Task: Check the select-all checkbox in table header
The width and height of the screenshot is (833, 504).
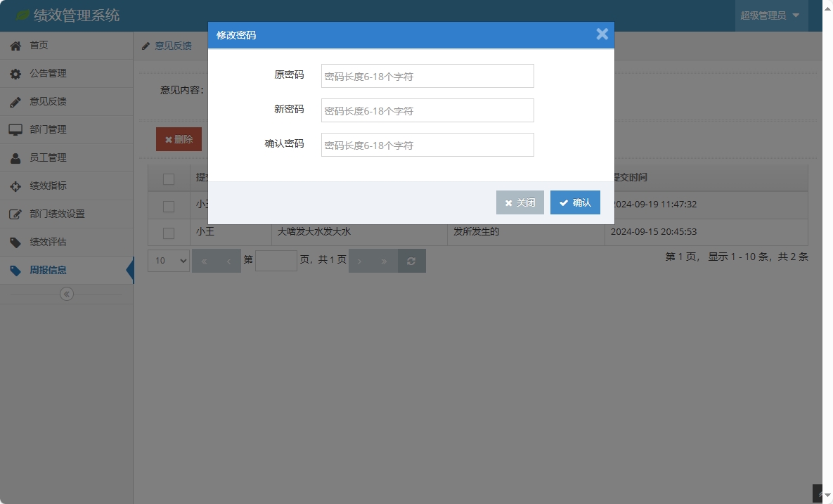Action: [169, 178]
